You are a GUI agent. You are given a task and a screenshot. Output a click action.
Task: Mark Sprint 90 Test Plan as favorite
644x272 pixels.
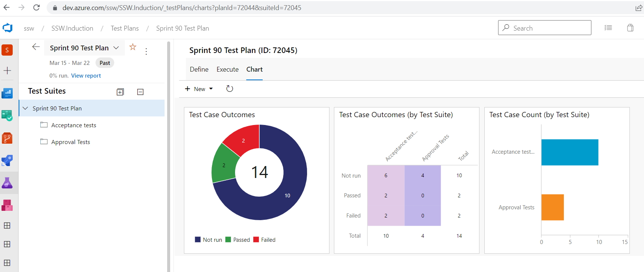coord(132,47)
